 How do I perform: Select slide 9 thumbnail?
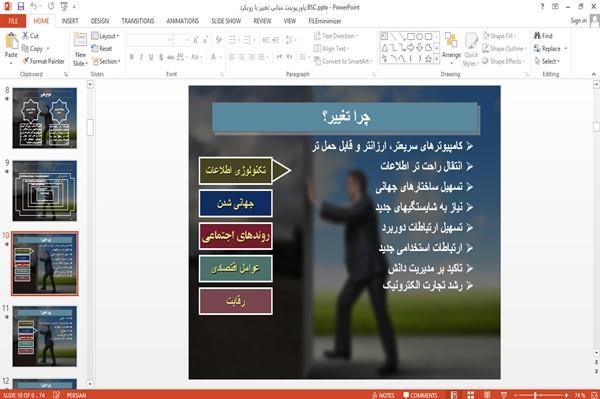pos(44,191)
